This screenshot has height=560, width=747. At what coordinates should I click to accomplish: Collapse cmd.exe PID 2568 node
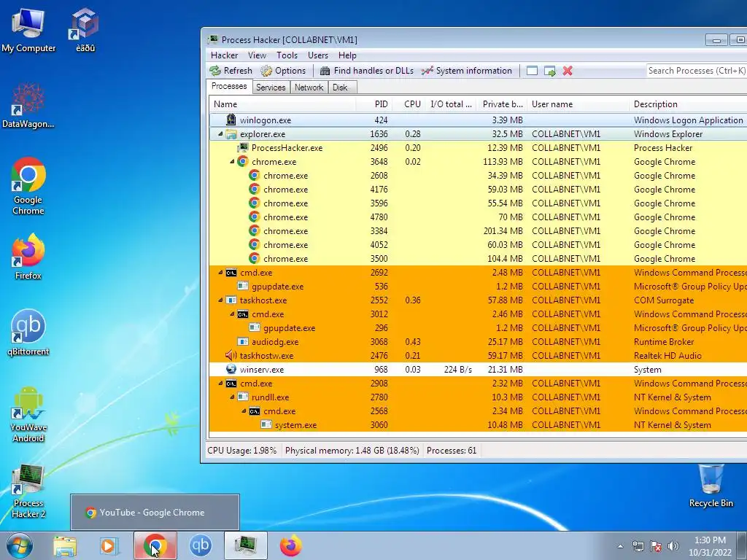coord(244,411)
